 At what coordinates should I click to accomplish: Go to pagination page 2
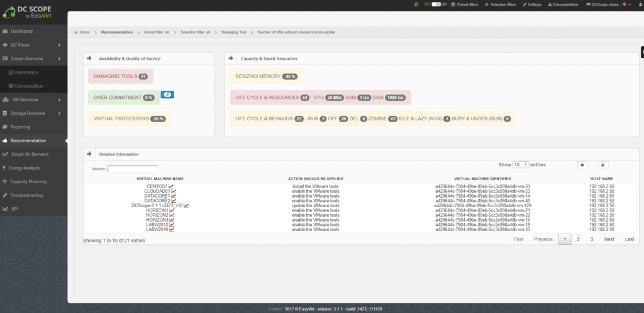tap(579, 239)
